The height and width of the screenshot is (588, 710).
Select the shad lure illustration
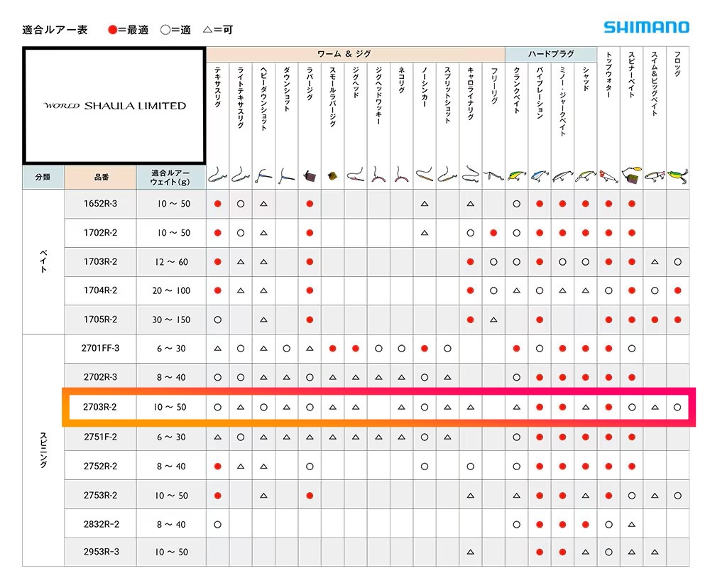[586, 176]
